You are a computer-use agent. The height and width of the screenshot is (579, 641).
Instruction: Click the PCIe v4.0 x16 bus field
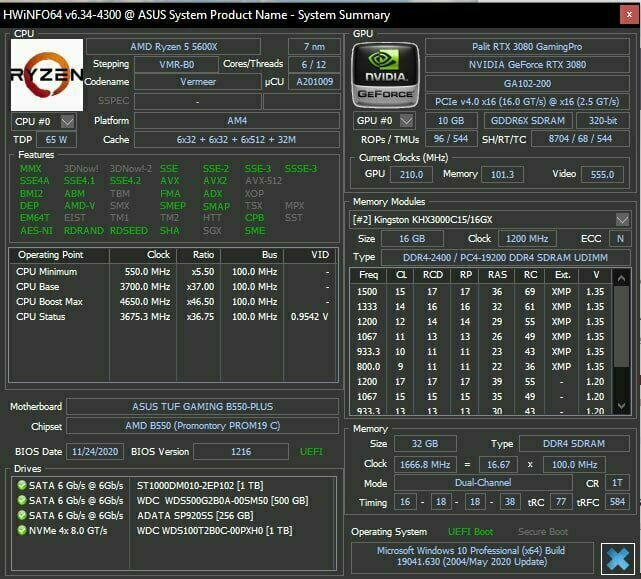pyautogui.click(x=527, y=101)
